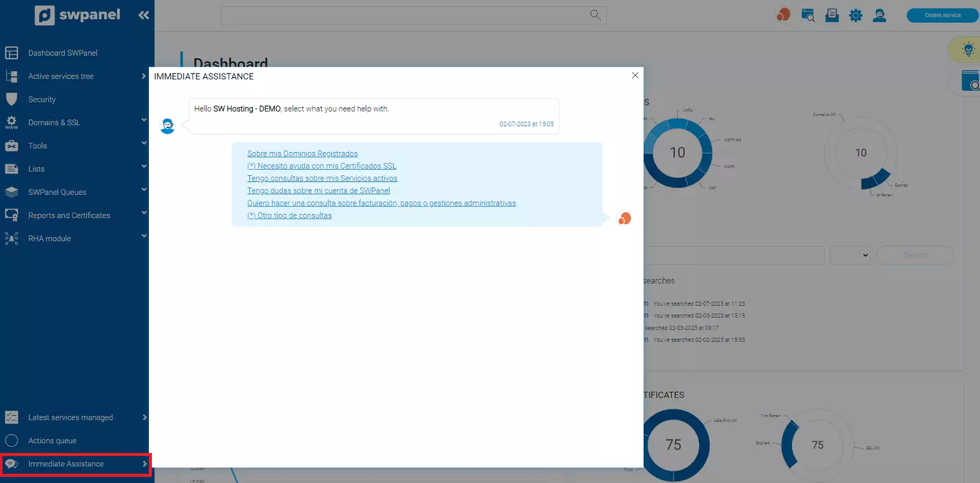Screen dimensions: 980x483
Task: Open the user support avatar icon in top bar
Action: (x=880, y=15)
